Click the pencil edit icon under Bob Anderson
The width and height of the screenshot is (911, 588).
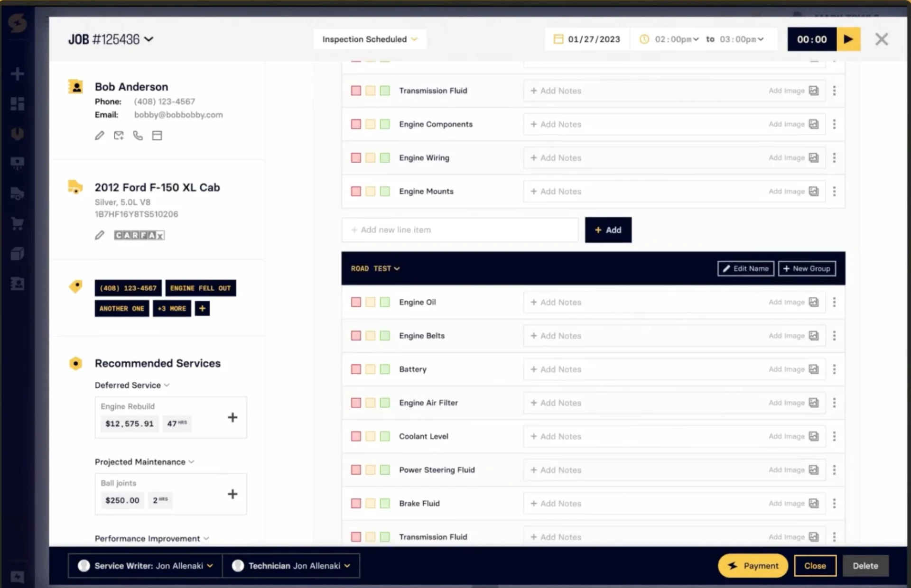click(99, 136)
